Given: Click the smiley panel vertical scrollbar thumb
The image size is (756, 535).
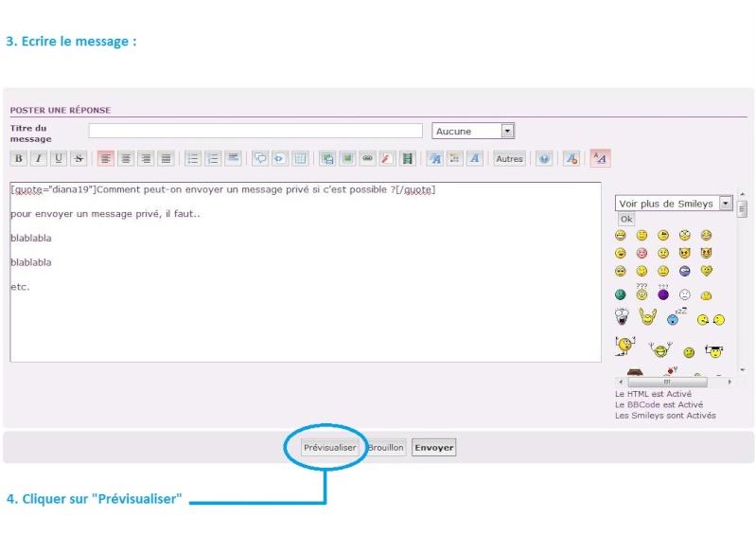Looking at the screenshot, I should pyautogui.click(x=743, y=209).
